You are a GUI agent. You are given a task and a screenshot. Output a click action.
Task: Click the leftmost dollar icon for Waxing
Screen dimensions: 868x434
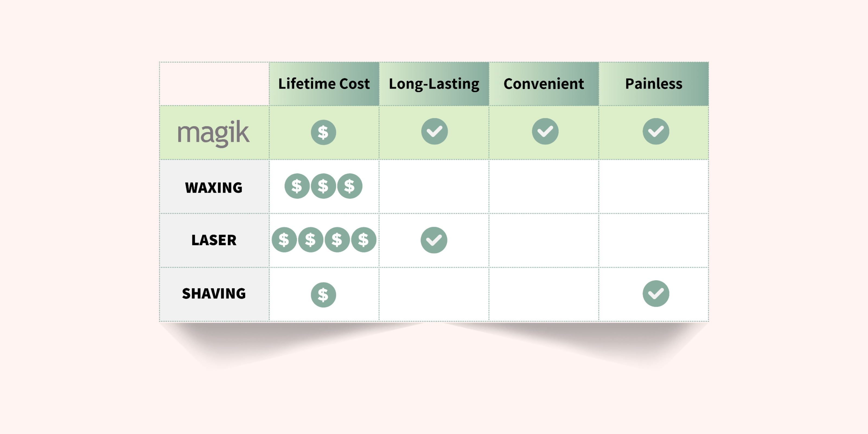[x=297, y=186]
